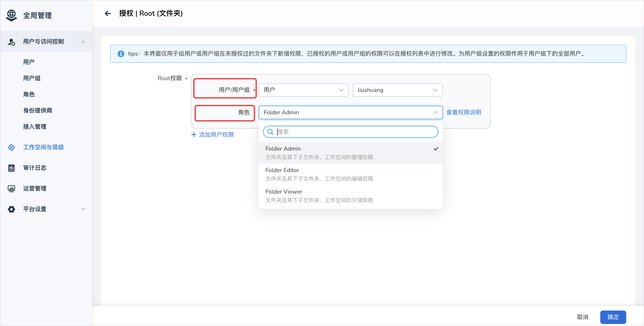
Task: Go to 审计日志 section
Action: pos(35,168)
